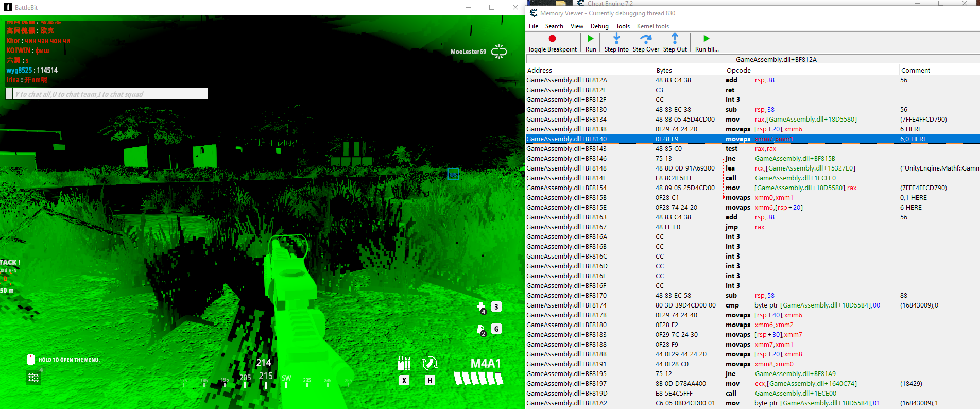Open the Tools menu
Screen dimensions: 980x409
click(x=623, y=26)
